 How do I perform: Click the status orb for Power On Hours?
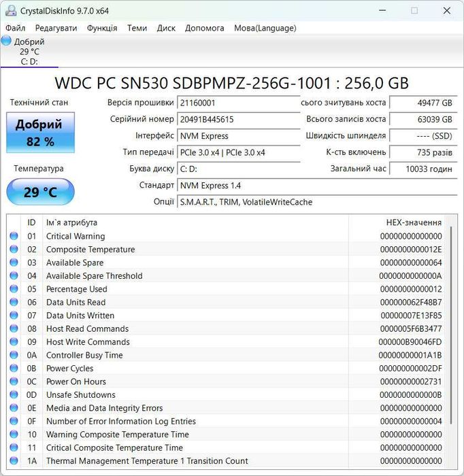[14, 381]
